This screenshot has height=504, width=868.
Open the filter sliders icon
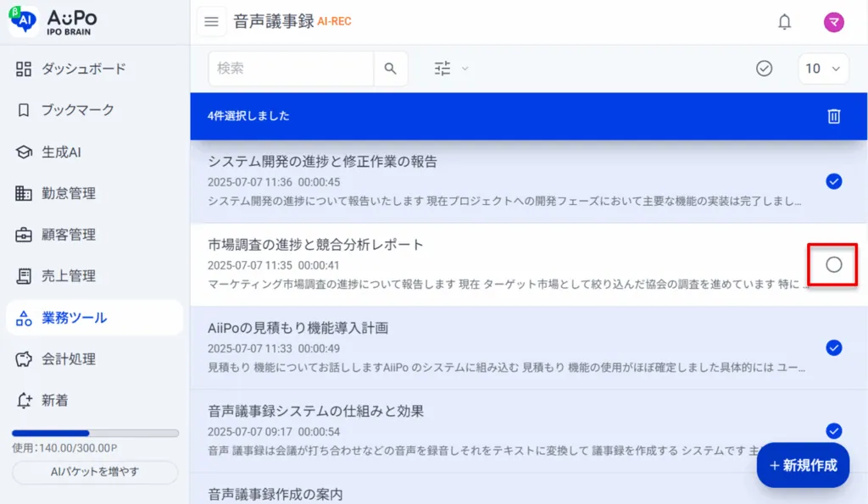[x=442, y=69]
